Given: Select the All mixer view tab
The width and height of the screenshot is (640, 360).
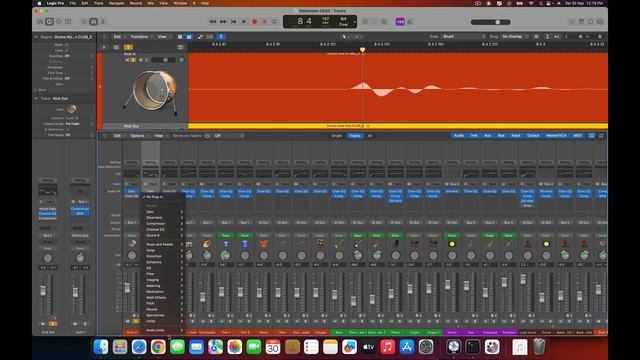Looking at the screenshot, I should point(370,136).
